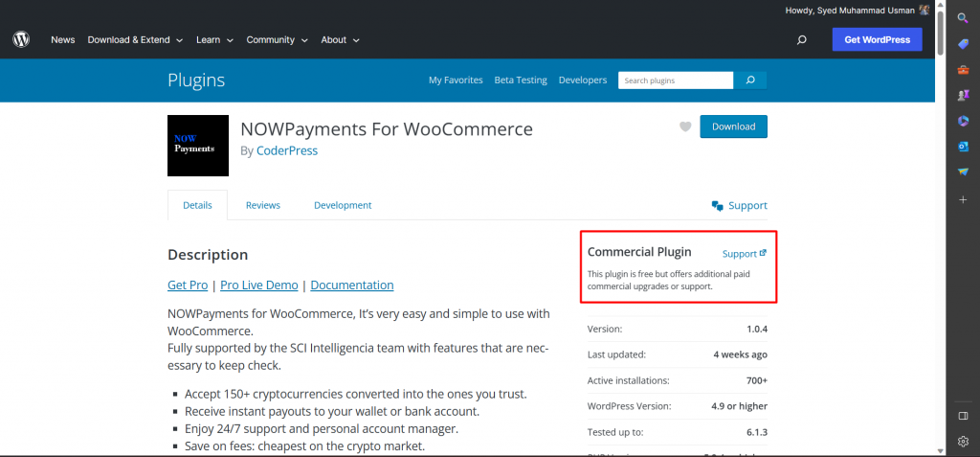Follow the Pro Live Demo link

click(259, 285)
